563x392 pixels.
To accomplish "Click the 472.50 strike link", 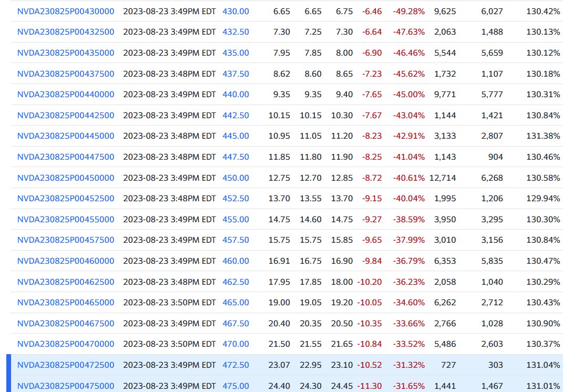I will click(x=236, y=365).
